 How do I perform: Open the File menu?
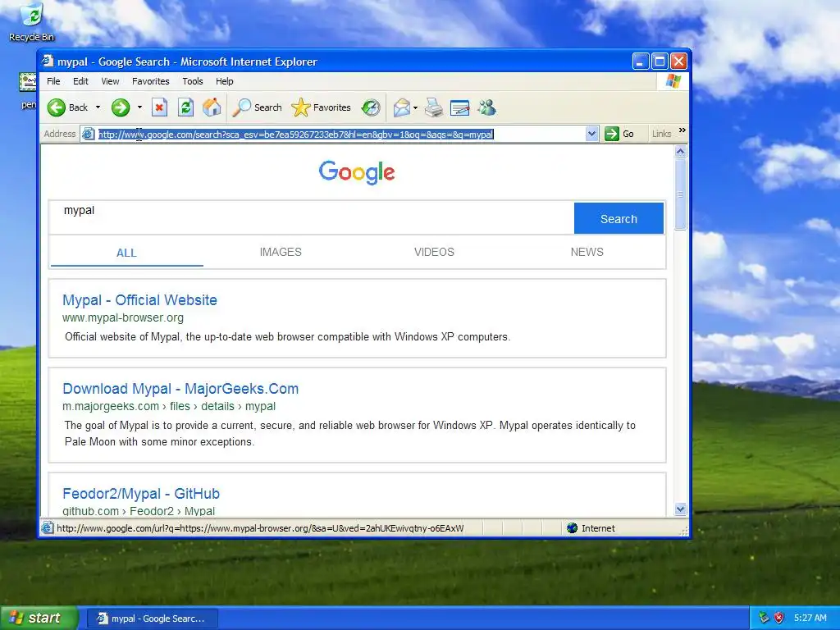pos(53,81)
